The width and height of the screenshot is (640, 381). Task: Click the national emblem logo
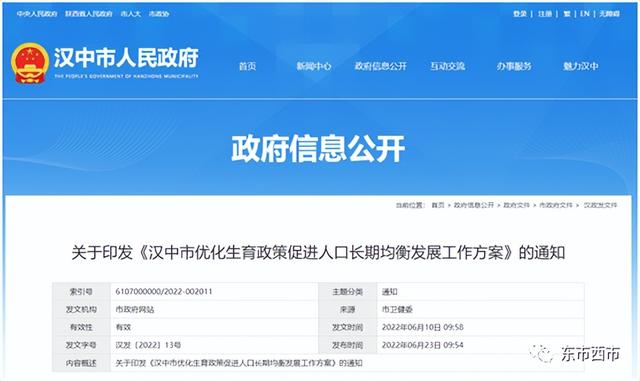point(30,63)
